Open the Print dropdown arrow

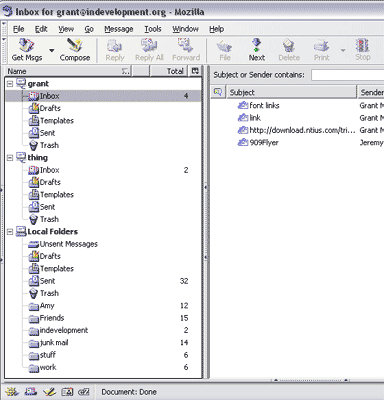click(x=343, y=50)
